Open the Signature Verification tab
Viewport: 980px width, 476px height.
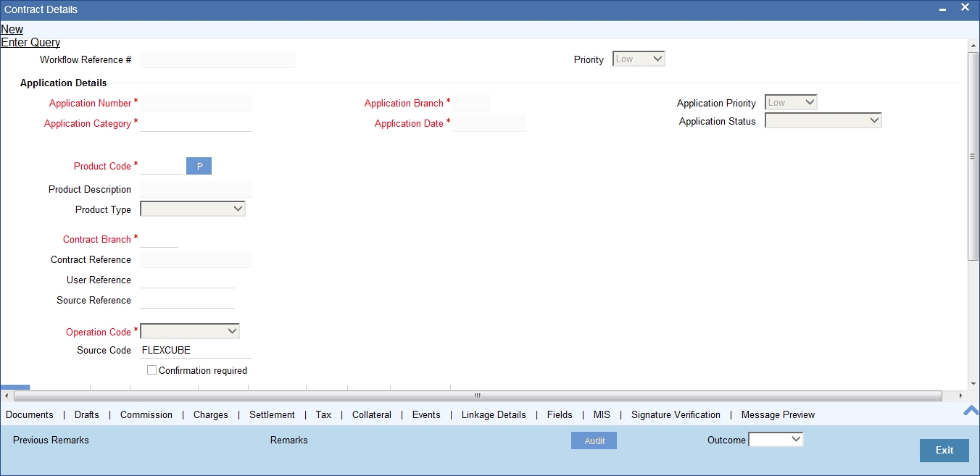pyautogui.click(x=676, y=415)
